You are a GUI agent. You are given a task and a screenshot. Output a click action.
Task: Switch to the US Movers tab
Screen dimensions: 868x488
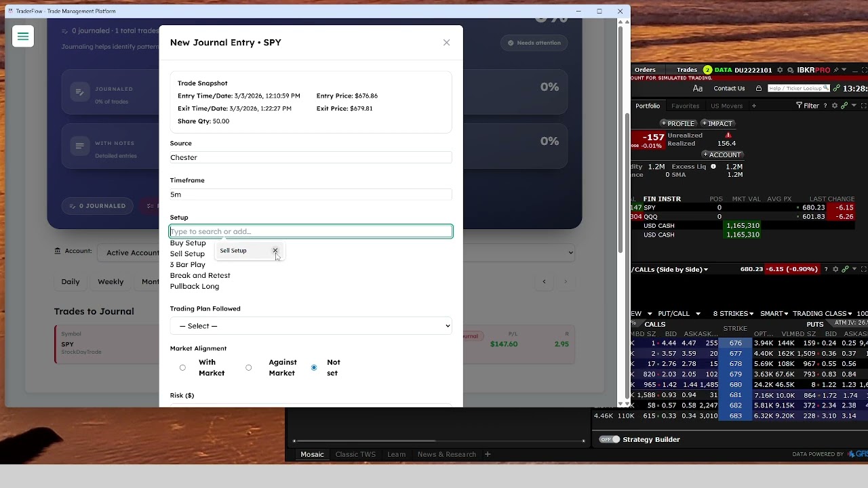[726, 106]
